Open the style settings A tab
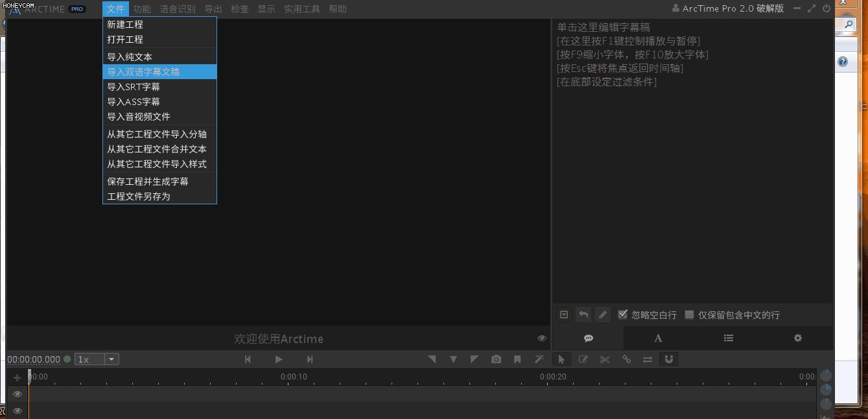Screen dimensions: 868x419 pos(658,338)
